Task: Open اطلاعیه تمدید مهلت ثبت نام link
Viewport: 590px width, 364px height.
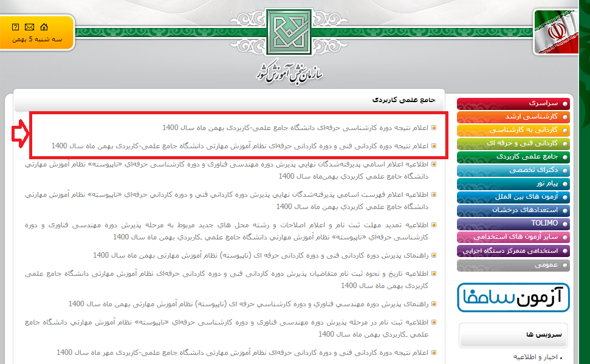Action: point(227,231)
